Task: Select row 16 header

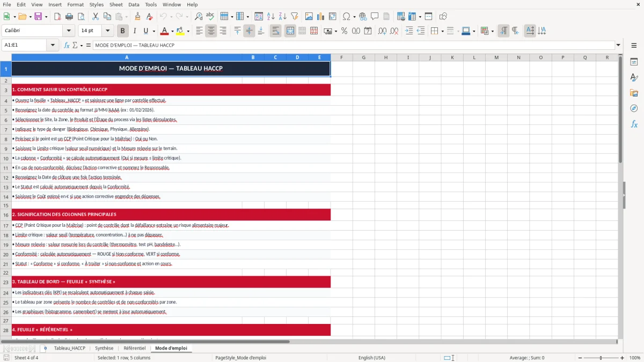Action: click(6, 215)
